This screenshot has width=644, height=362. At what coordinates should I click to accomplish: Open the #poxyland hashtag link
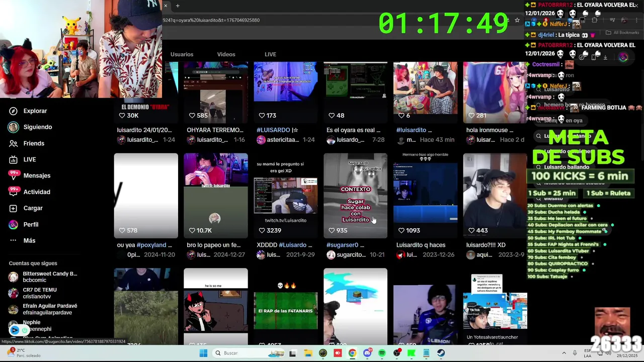pos(151,245)
